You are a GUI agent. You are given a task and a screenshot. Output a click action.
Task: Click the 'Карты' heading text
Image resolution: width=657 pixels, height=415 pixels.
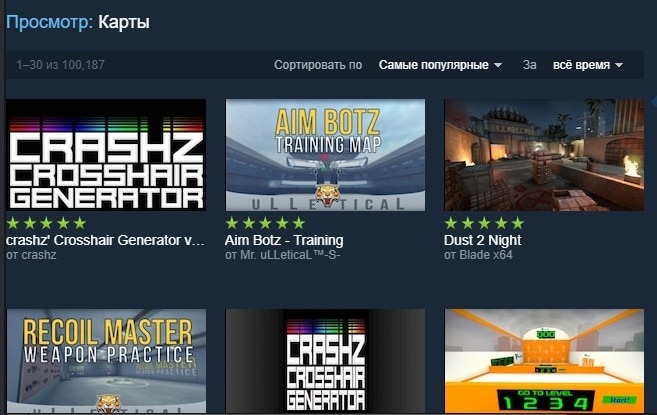point(124,22)
